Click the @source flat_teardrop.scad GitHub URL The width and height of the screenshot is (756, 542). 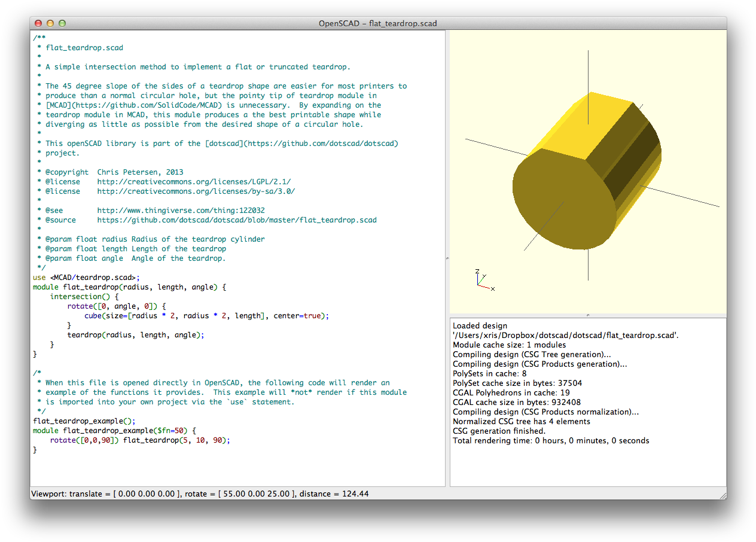pos(237,220)
